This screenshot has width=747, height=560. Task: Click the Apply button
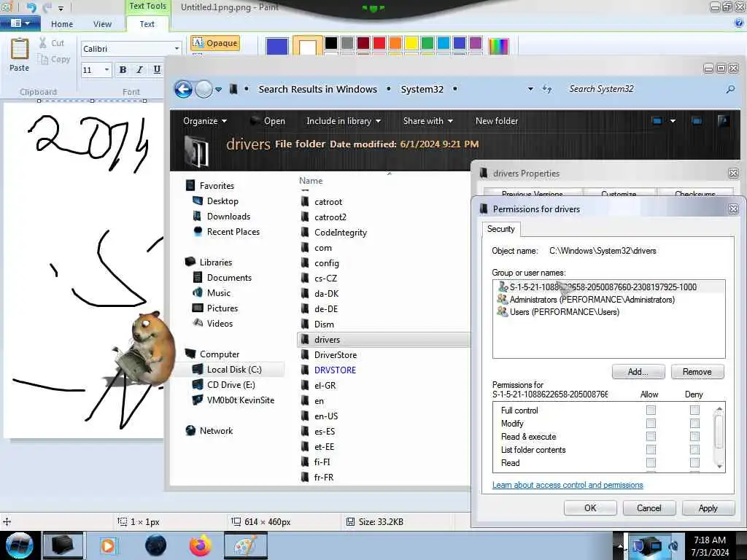point(708,508)
